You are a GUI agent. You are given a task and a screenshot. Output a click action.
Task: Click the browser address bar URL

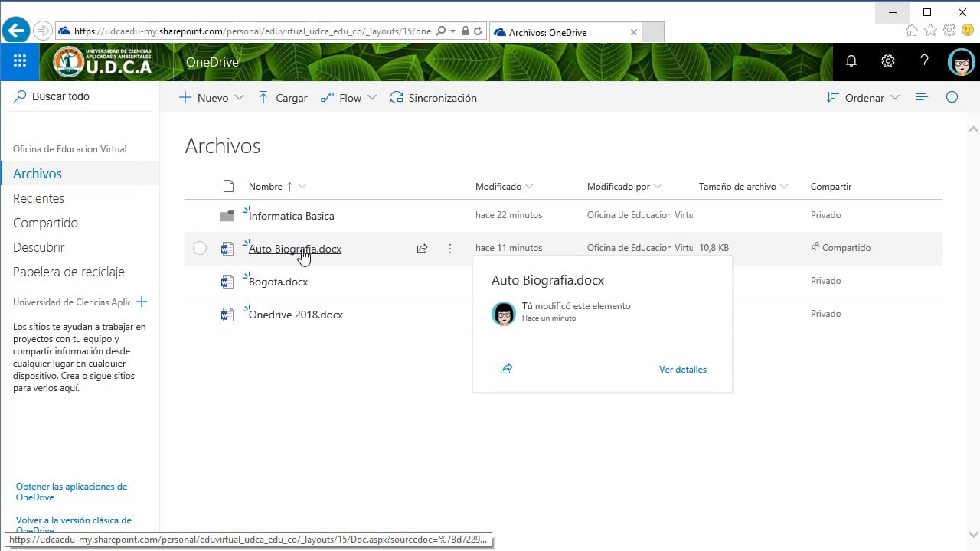[253, 31]
